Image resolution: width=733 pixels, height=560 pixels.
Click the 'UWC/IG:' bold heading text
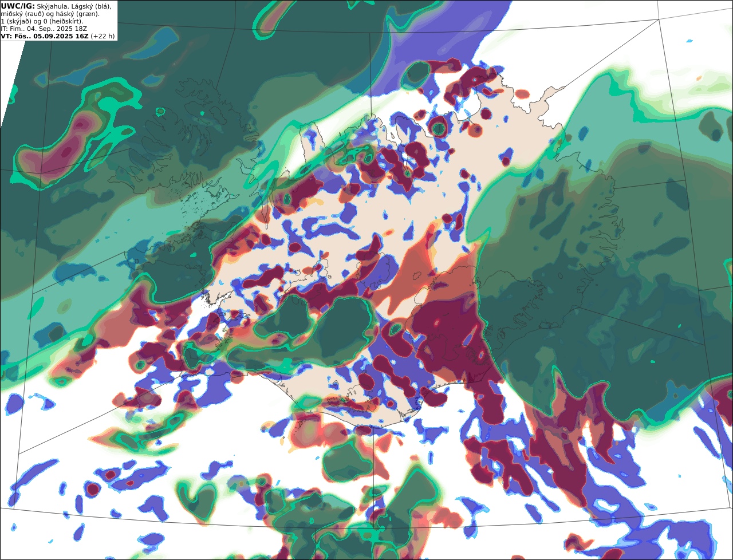[18, 6]
